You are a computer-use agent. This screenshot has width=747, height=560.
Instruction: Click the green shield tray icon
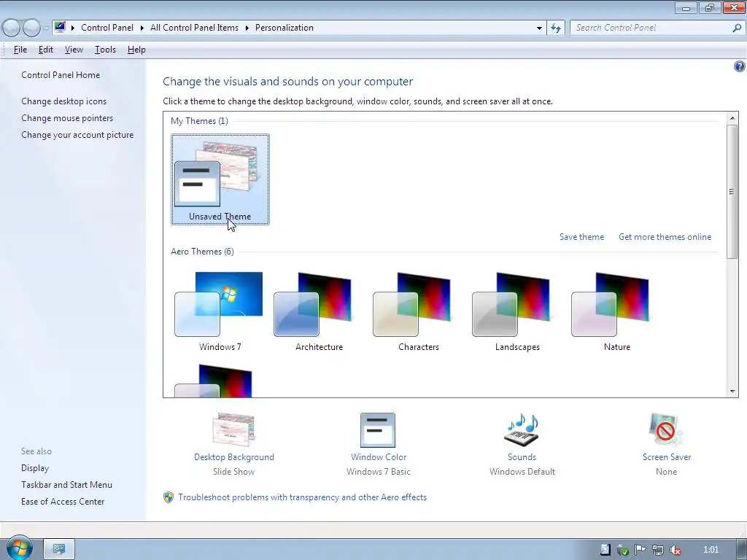tap(623, 550)
